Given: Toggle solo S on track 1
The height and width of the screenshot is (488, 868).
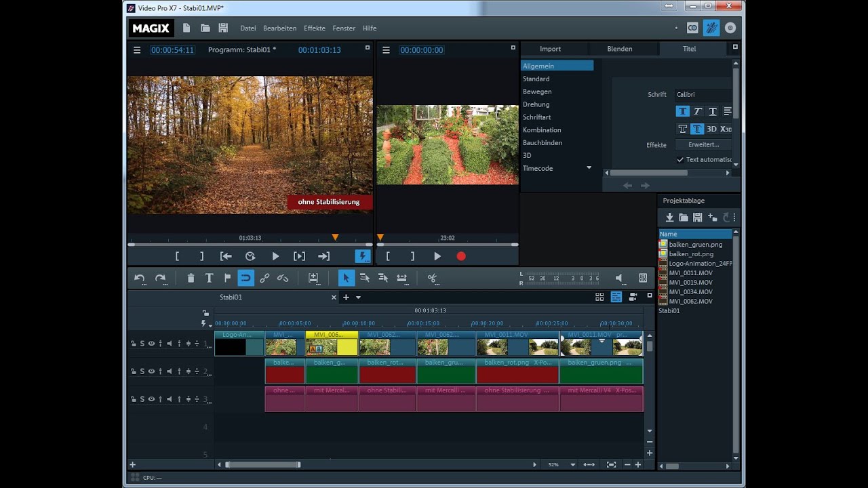Looking at the screenshot, I should click(x=142, y=344).
